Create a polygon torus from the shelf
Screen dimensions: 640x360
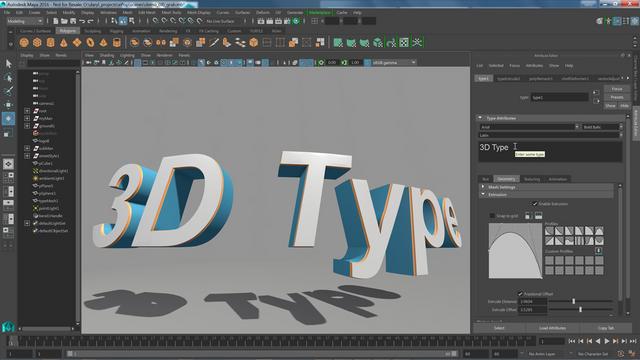click(x=90, y=42)
